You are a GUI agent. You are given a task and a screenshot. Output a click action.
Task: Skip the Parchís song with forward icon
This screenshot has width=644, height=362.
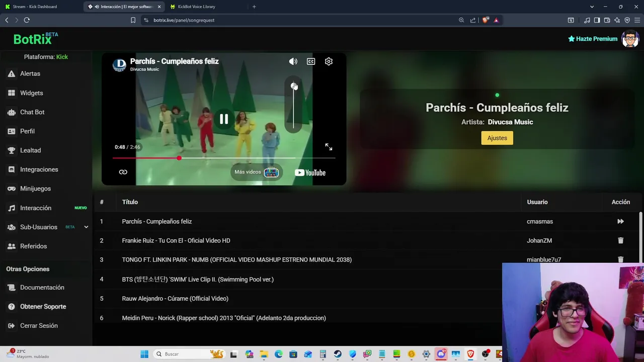click(620, 221)
